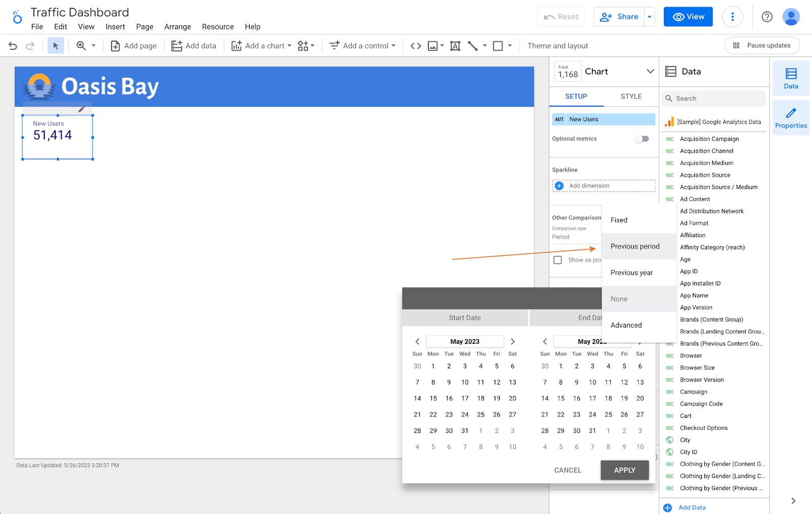Switch to the STYLE tab

[x=631, y=97]
